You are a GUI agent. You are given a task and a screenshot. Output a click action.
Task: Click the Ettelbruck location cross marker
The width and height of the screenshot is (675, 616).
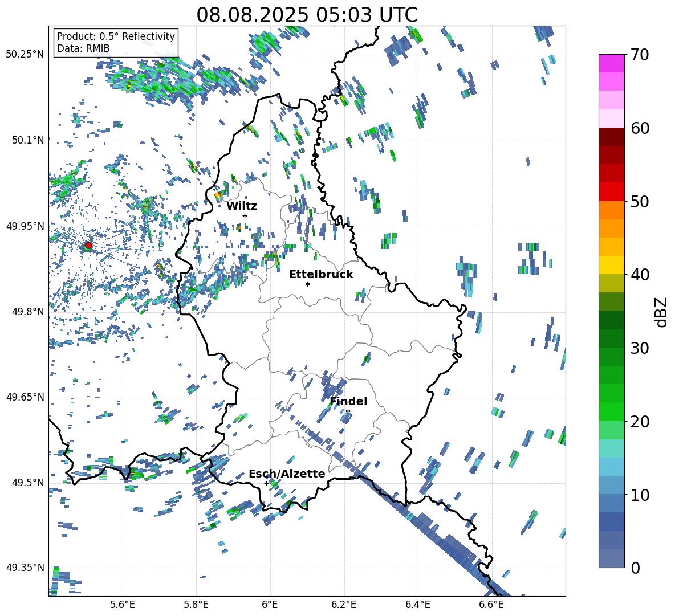[x=307, y=284]
